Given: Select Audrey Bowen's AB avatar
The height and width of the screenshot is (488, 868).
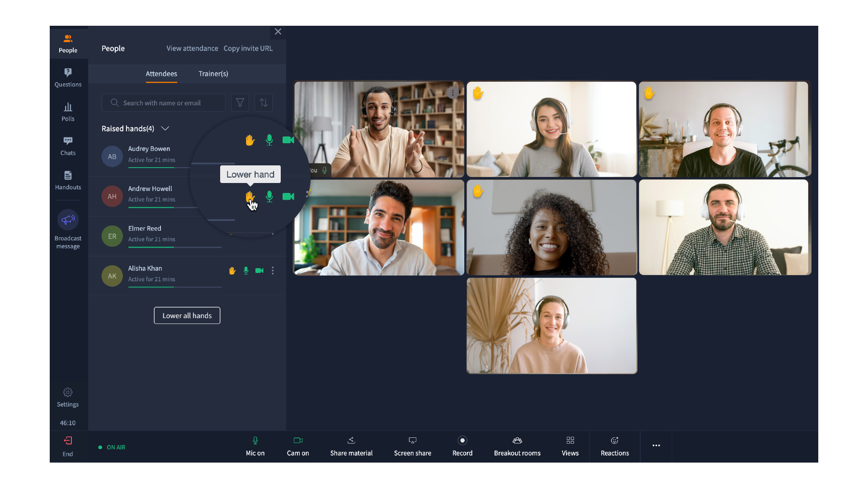Looking at the screenshot, I should 112,156.
